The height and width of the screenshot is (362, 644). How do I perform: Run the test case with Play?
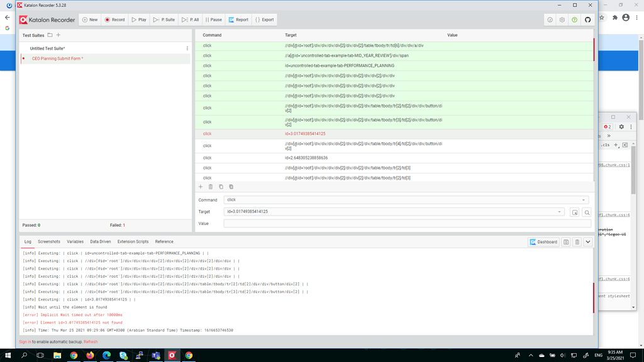point(139,19)
